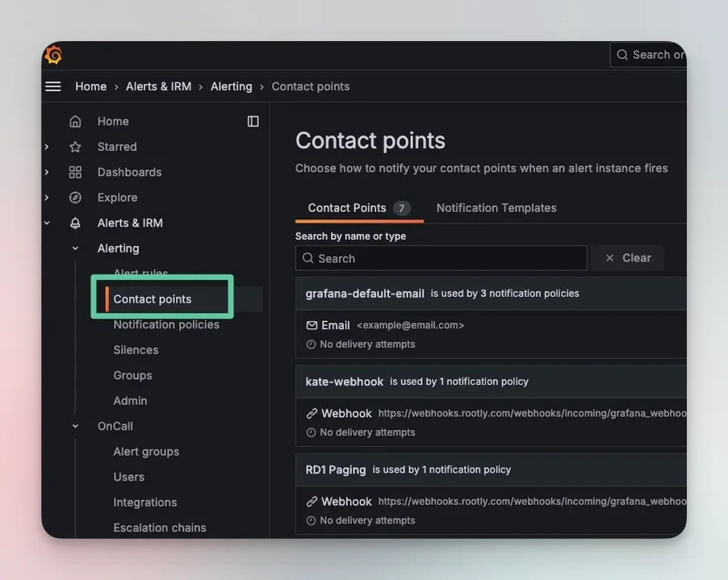Open Notification policies in sidebar

(x=166, y=325)
